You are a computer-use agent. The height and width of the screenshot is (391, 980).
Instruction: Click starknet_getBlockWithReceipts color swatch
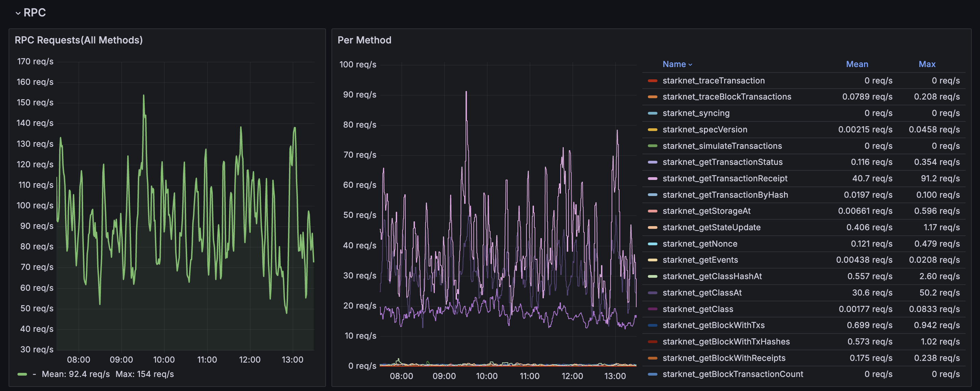(652, 358)
